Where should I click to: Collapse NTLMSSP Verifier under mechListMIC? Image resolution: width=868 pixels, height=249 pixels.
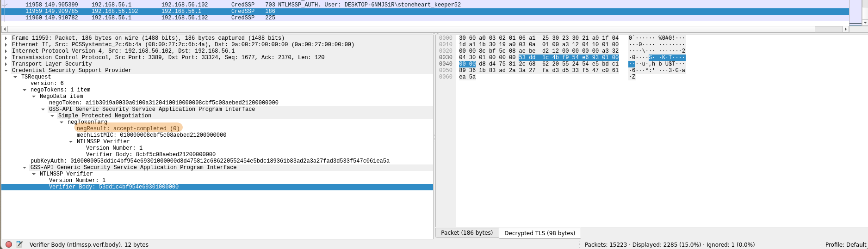71,142
